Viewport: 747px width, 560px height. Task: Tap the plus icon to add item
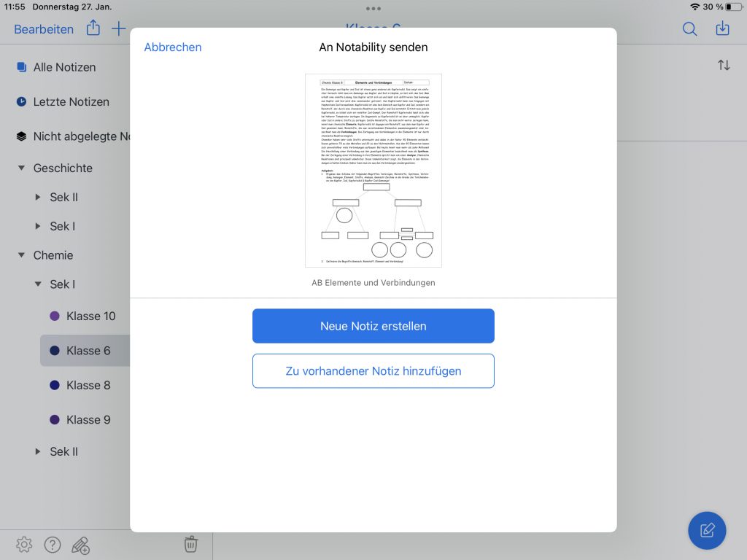118,29
